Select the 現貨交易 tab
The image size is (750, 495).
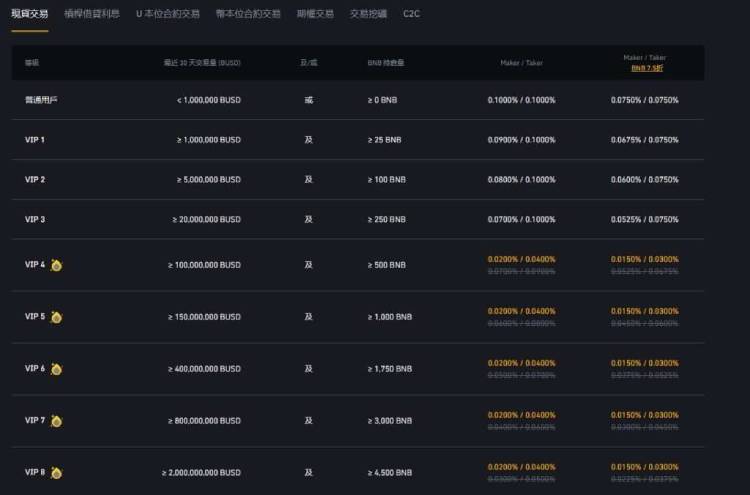(30, 14)
